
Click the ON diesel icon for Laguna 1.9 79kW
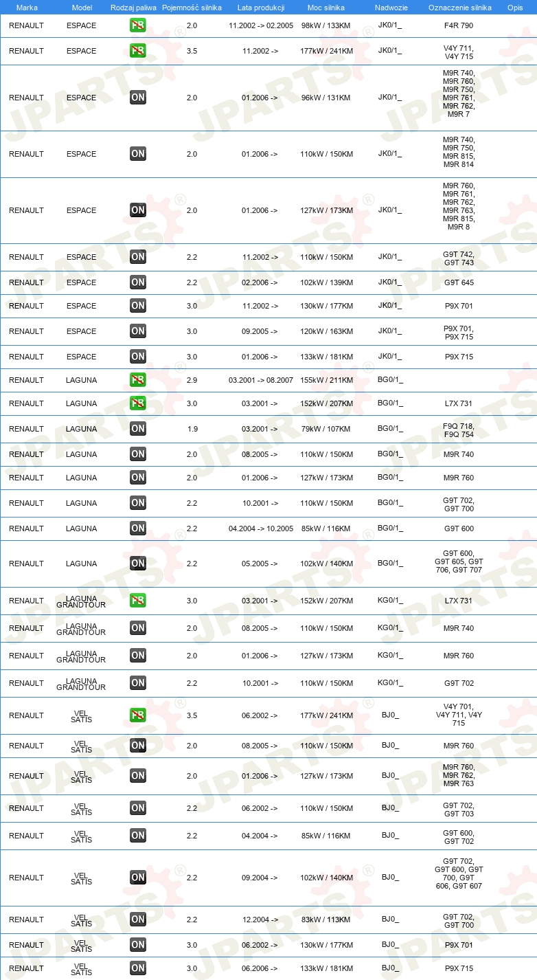(138, 429)
